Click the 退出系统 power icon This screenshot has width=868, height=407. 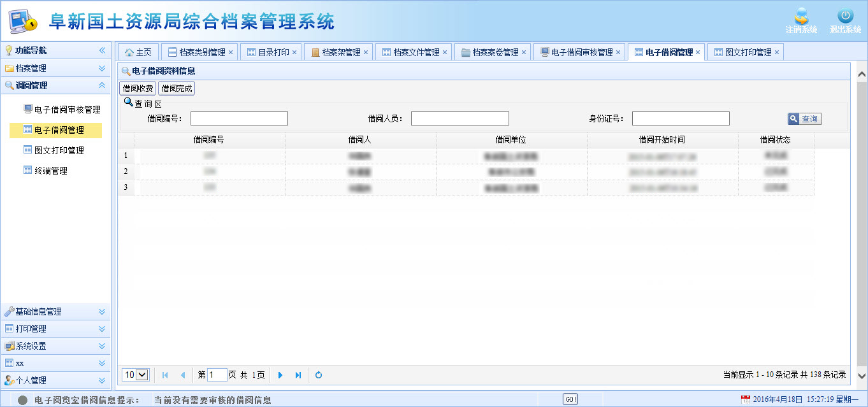[x=845, y=17]
